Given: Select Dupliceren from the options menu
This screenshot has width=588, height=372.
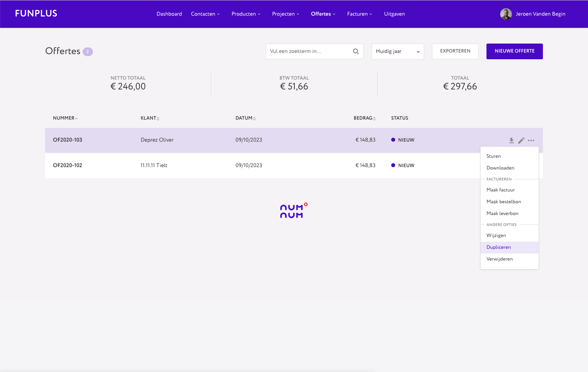Looking at the screenshot, I should (x=498, y=247).
